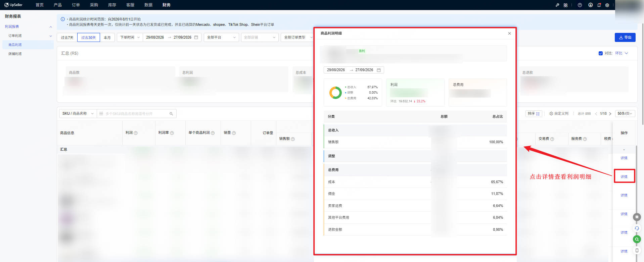Viewport: 644px width, 262px height.
Task: Open the headset customer support floating icon
Action: (637, 228)
